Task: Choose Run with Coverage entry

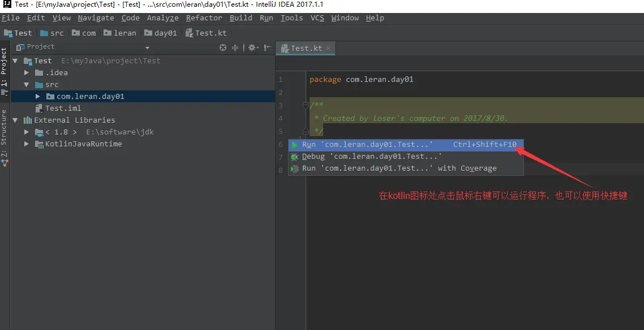Action: pyautogui.click(x=406, y=168)
